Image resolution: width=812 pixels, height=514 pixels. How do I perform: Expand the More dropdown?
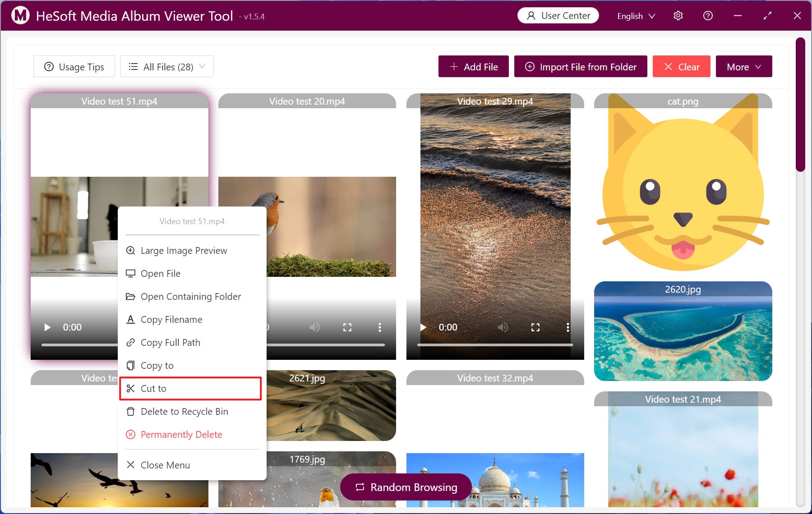(744, 67)
